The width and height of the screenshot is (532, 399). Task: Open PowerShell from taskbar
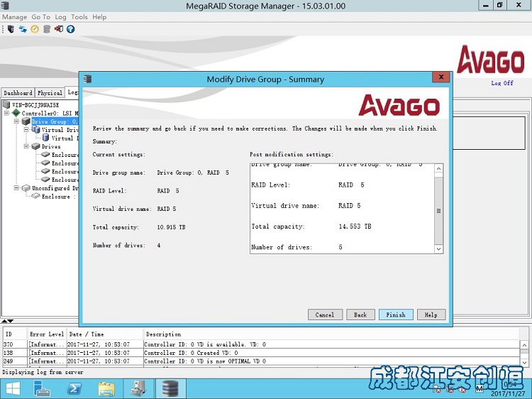pyautogui.click(x=74, y=388)
